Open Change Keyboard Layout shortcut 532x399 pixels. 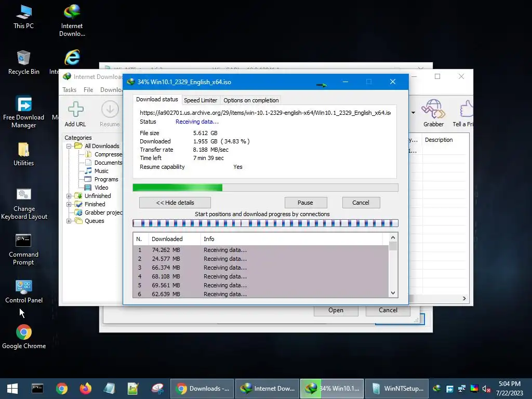(24, 204)
